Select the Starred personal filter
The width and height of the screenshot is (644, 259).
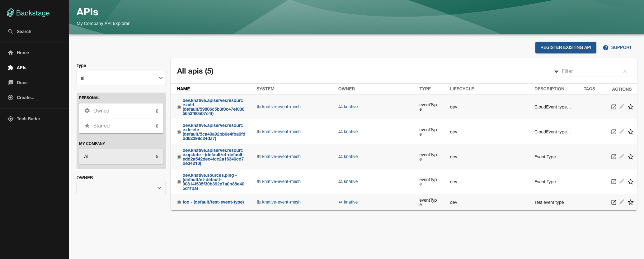[x=121, y=126]
